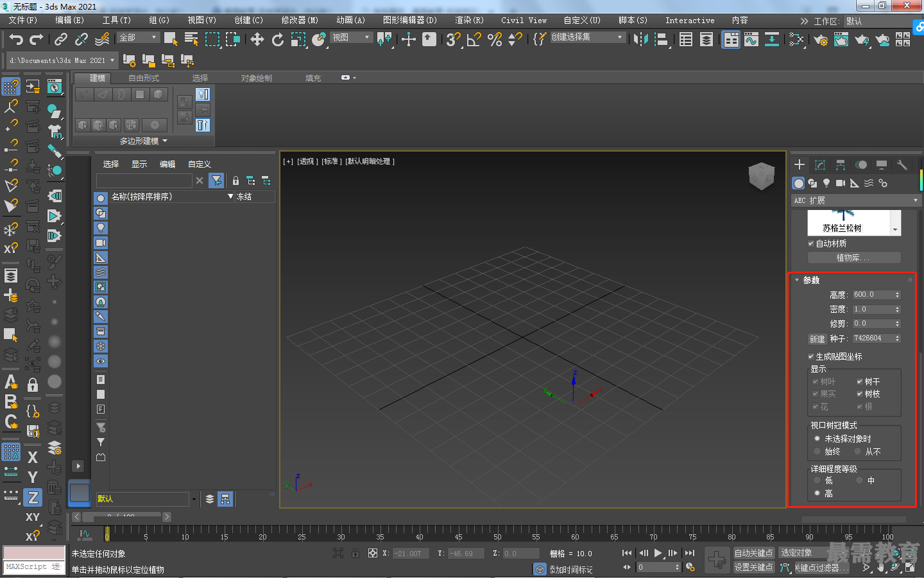Restrict to Y axis constraint icon
This screenshot has width=924, height=578.
(33, 477)
